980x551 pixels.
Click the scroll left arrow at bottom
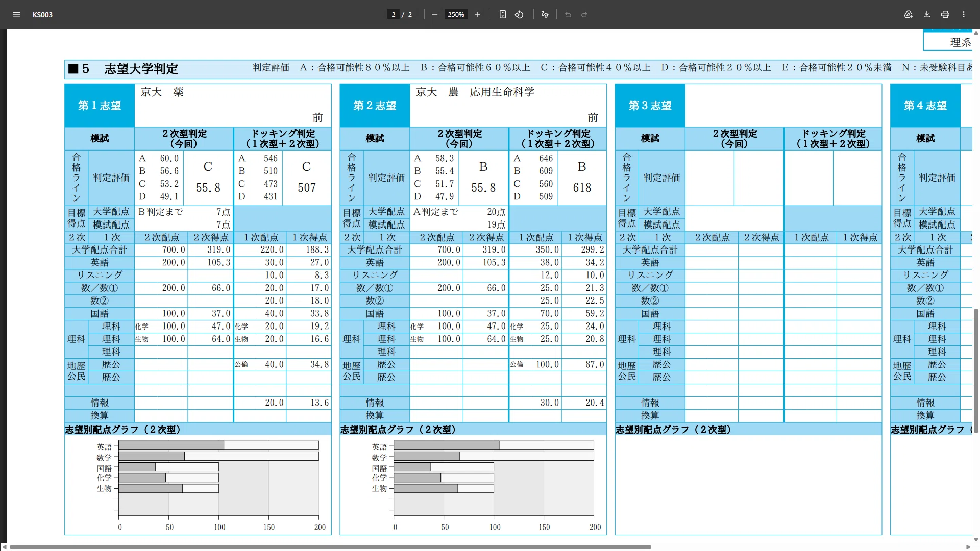coord(4,547)
